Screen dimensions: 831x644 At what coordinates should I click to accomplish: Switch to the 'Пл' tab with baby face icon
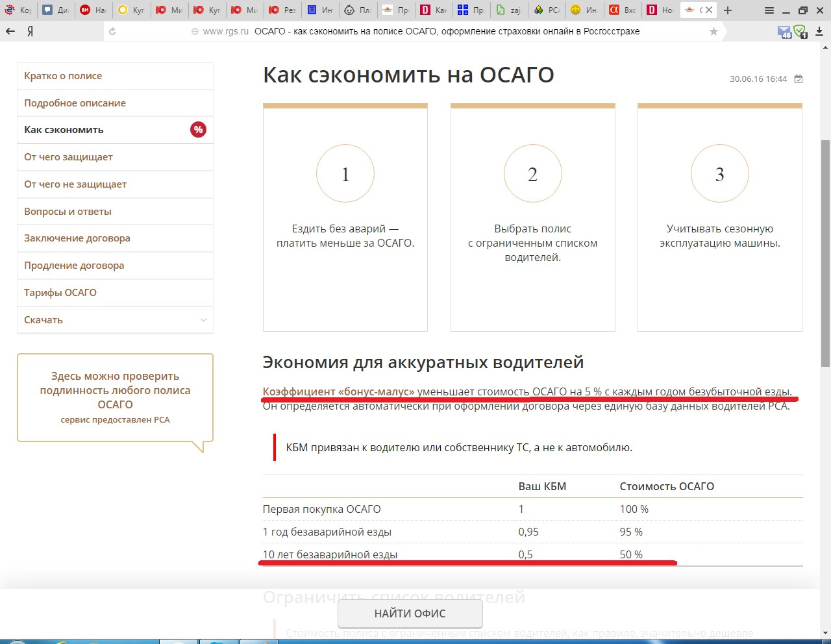[358, 10]
